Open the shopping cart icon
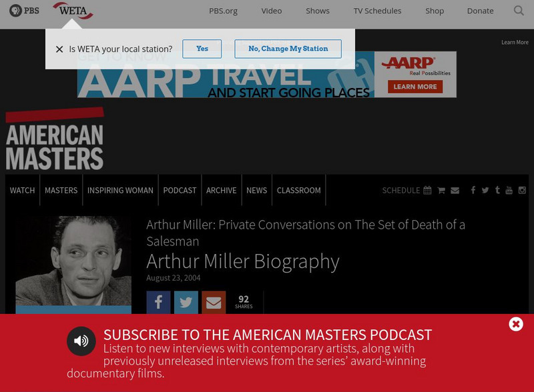Viewport: 534px width, 392px height. click(441, 190)
